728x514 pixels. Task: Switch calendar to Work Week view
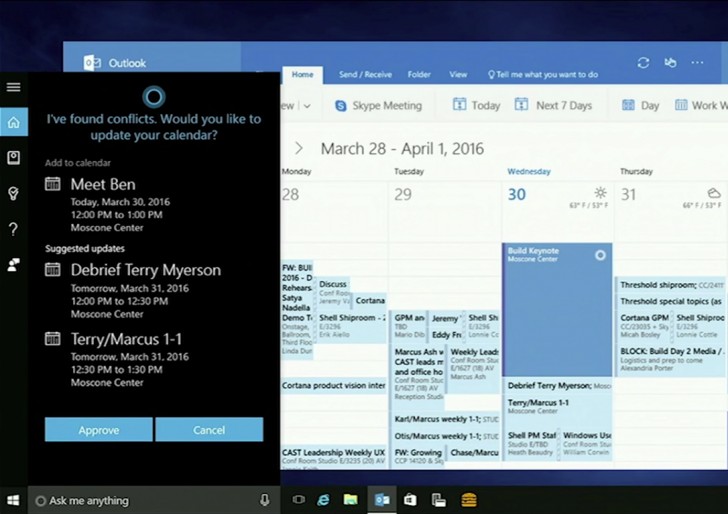pos(701,105)
